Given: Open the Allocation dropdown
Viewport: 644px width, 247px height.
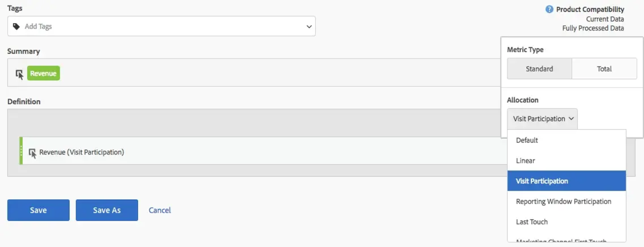Looking at the screenshot, I should point(542,118).
